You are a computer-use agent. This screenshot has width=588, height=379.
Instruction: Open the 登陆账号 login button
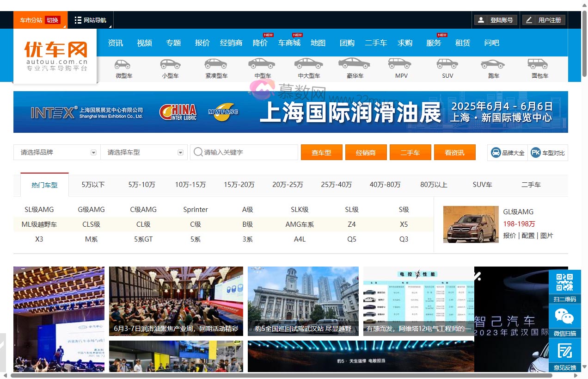(x=495, y=20)
